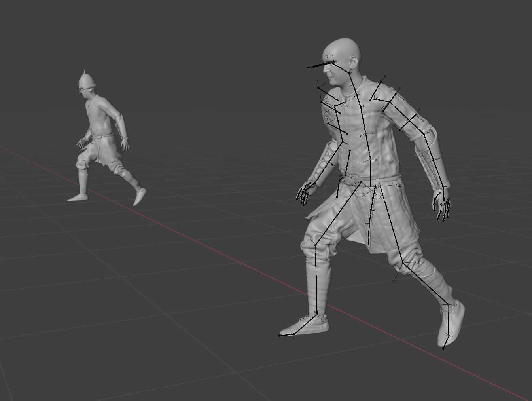Click the small character's raised rear foot
The height and width of the screenshot is (401, 532).
140,197
